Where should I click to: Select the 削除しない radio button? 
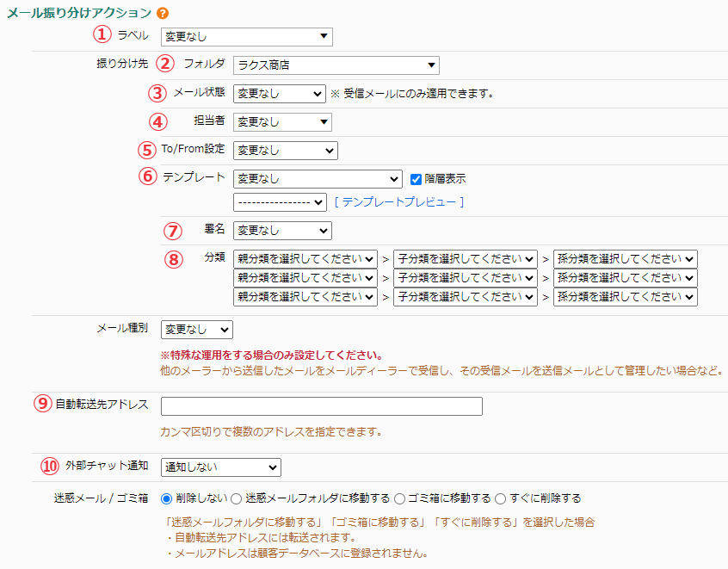(167, 498)
